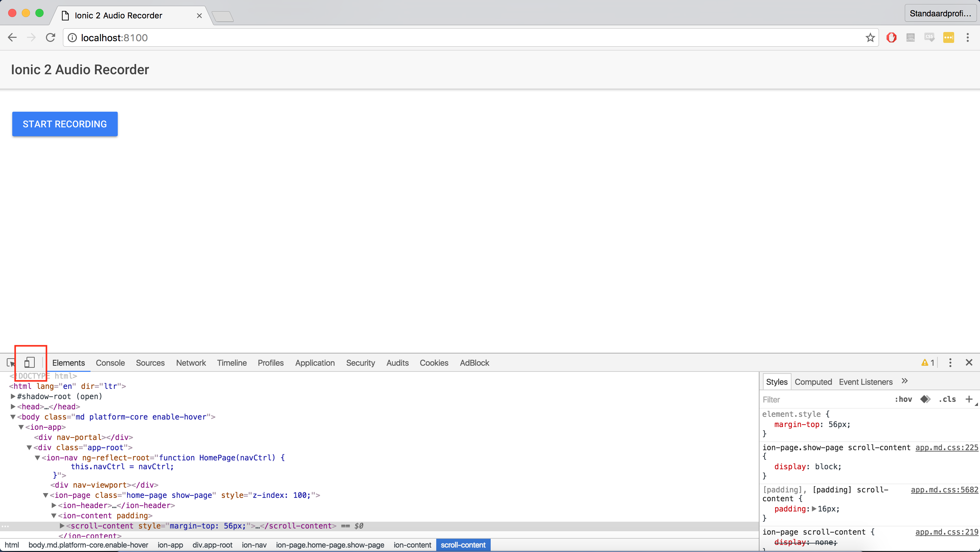This screenshot has height=552, width=980.
Task: Add a new style rule with plus icon
Action: (x=968, y=399)
